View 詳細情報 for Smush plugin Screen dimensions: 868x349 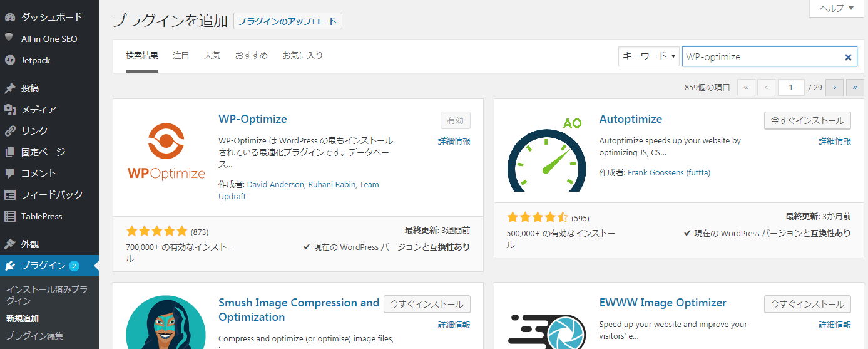(454, 325)
